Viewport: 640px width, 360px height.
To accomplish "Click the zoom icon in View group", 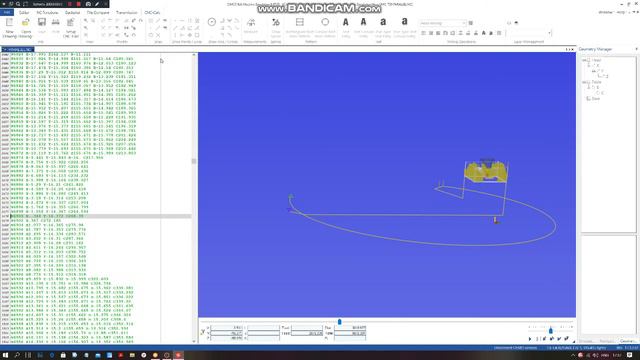I will click(86, 21).
